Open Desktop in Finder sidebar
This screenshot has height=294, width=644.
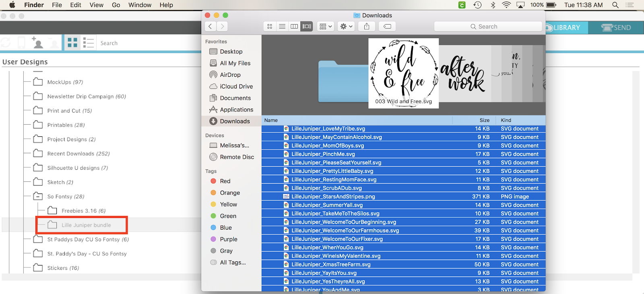click(x=231, y=51)
